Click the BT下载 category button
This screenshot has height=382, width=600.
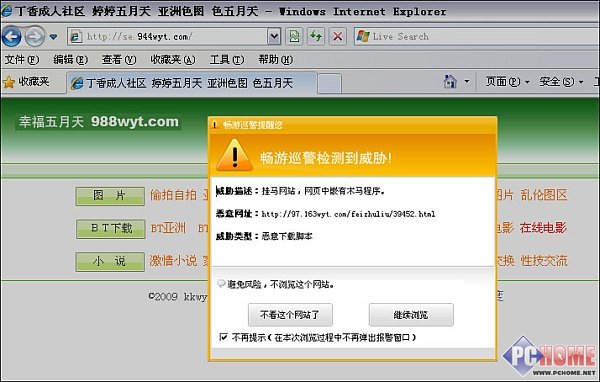111,229
